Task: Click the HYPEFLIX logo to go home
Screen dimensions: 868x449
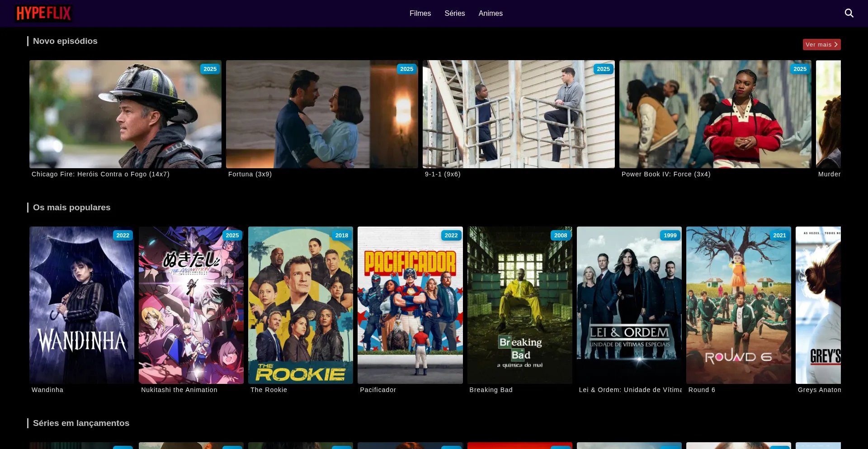Action: pos(43,13)
